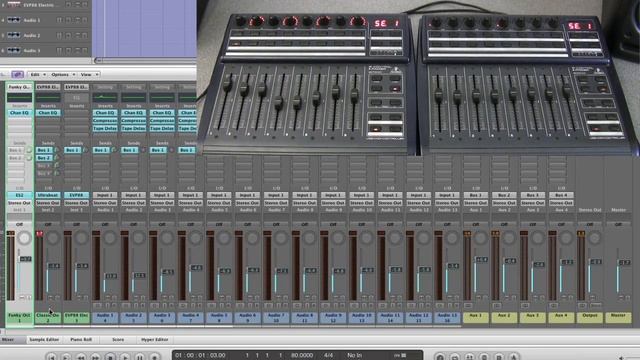Switch to the Hyper Editor tab

pyautogui.click(x=155, y=340)
